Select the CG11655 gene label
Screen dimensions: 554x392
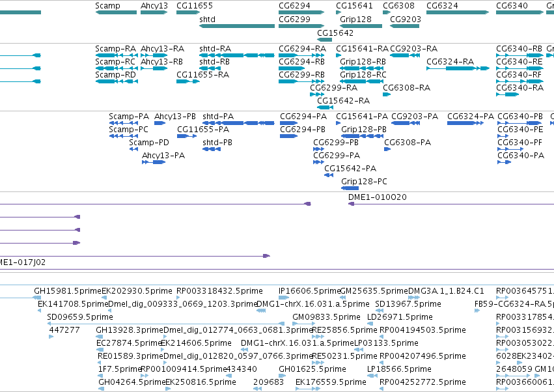pyautogui.click(x=195, y=6)
